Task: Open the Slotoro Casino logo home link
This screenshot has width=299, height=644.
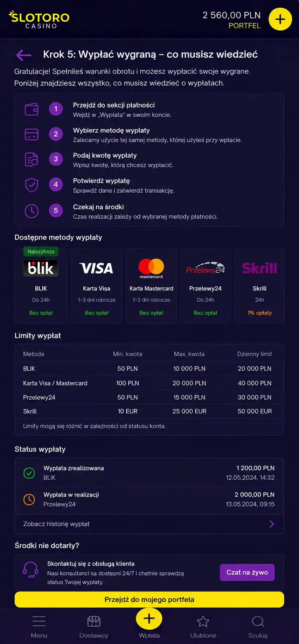Action: click(39, 20)
